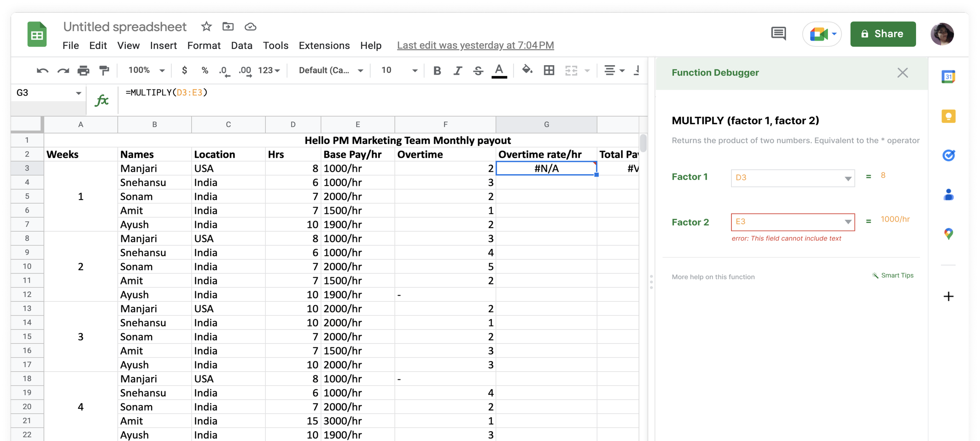Click the paint format icon
The width and height of the screenshot is (980, 441).
(104, 70)
